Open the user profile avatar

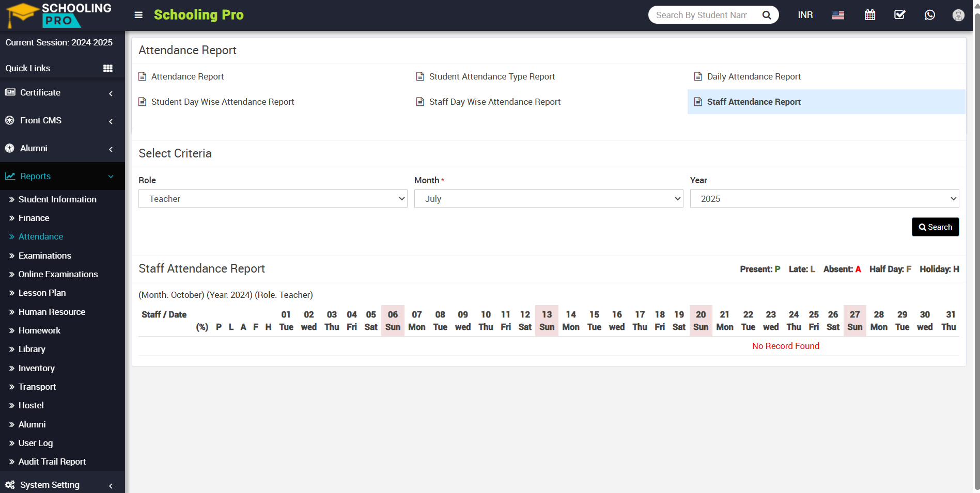tap(958, 15)
